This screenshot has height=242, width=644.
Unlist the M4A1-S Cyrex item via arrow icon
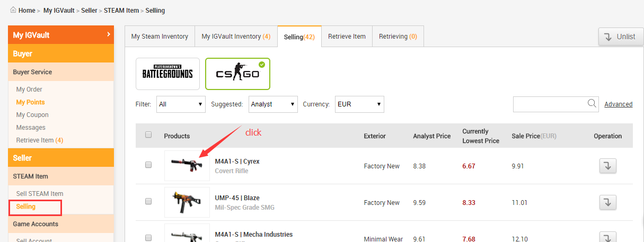click(608, 166)
